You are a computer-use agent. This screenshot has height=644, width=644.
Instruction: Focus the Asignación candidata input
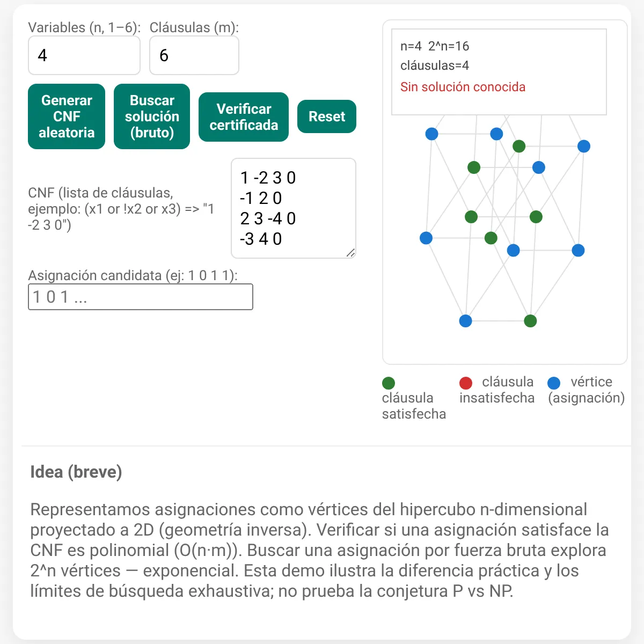tap(141, 297)
